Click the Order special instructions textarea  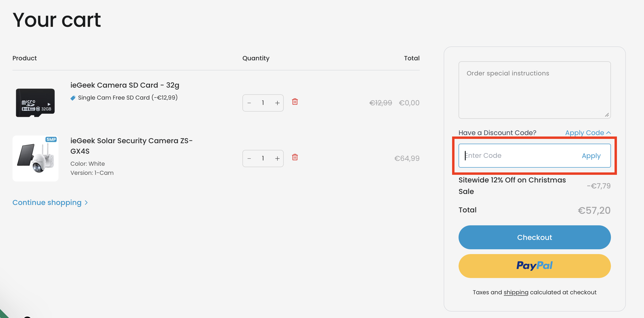pos(534,90)
